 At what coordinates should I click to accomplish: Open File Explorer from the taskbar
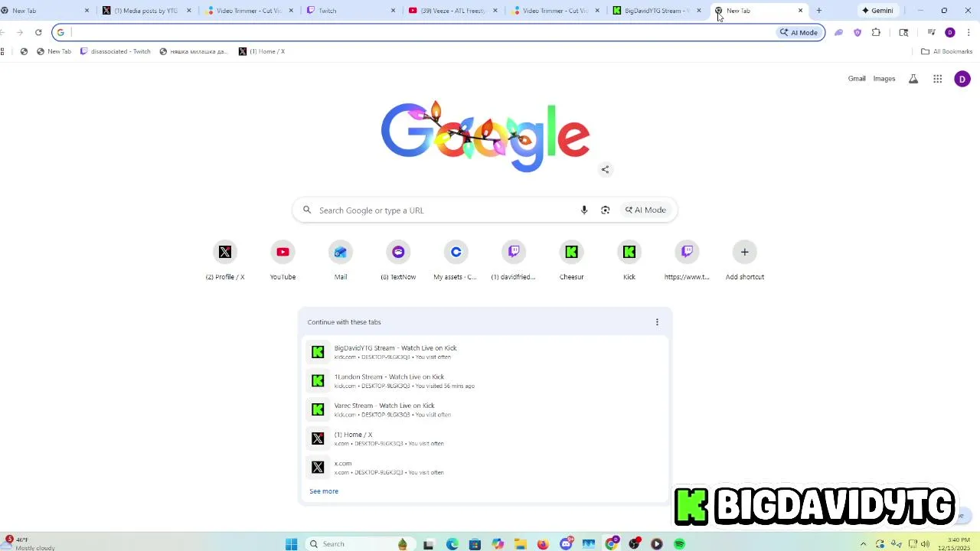coord(521,544)
